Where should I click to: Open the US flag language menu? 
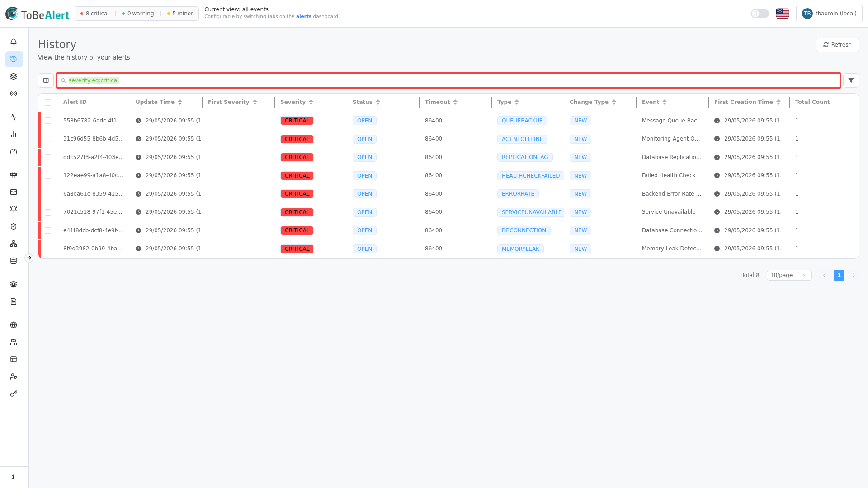tap(782, 14)
